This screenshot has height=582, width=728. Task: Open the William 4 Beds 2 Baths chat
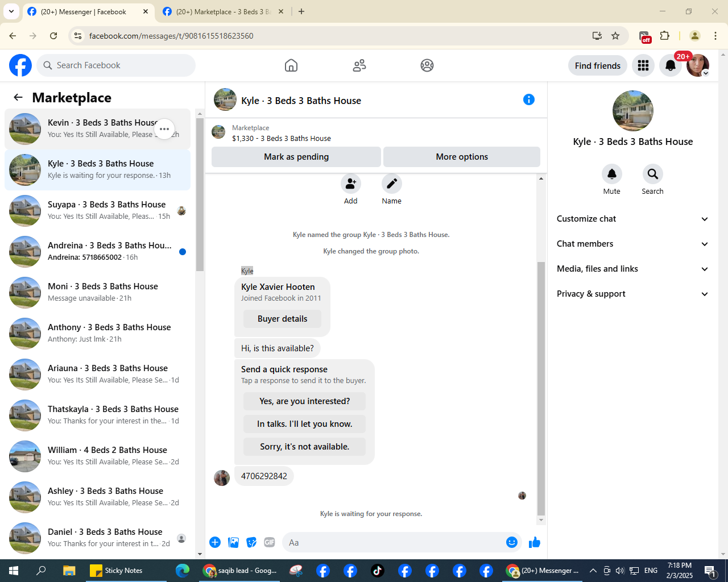pos(98,456)
